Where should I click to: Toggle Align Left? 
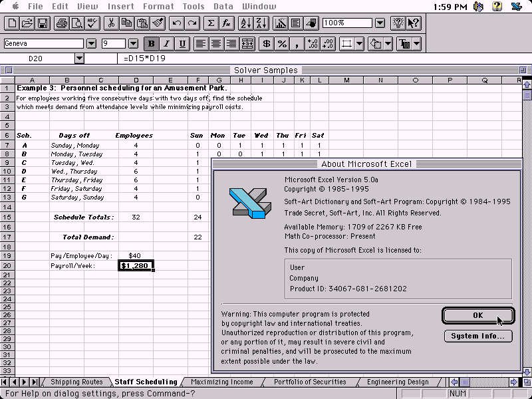click(201, 44)
